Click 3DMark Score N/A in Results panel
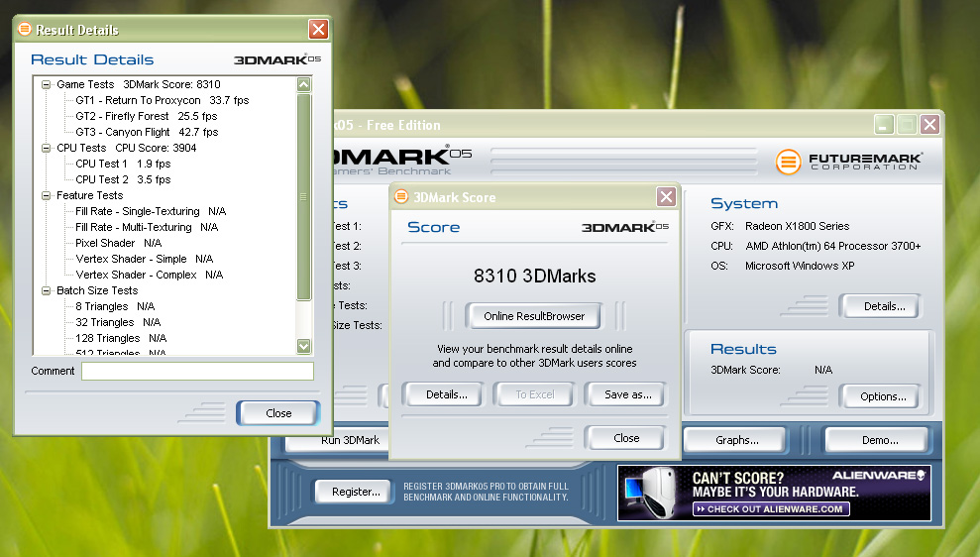Screen dimensions: 980x557 (771, 370)
